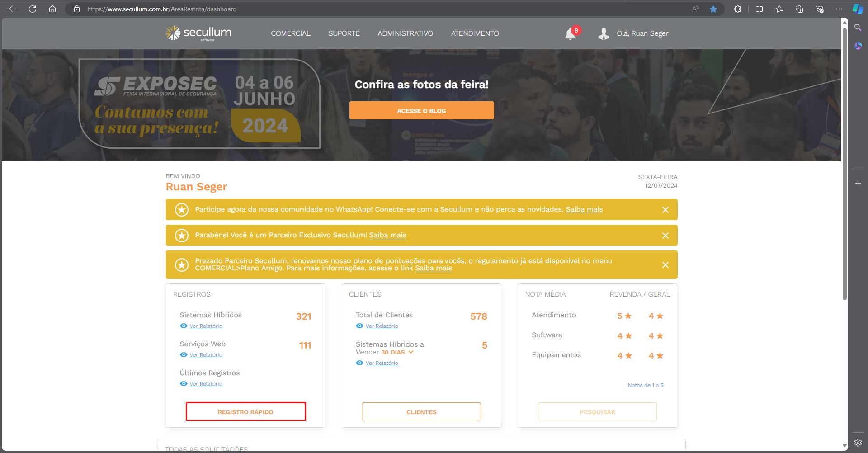The height and width of the screenshot is (453, 868).
Task: Click the user profile avatar icon
Action: tap(604, 33)
